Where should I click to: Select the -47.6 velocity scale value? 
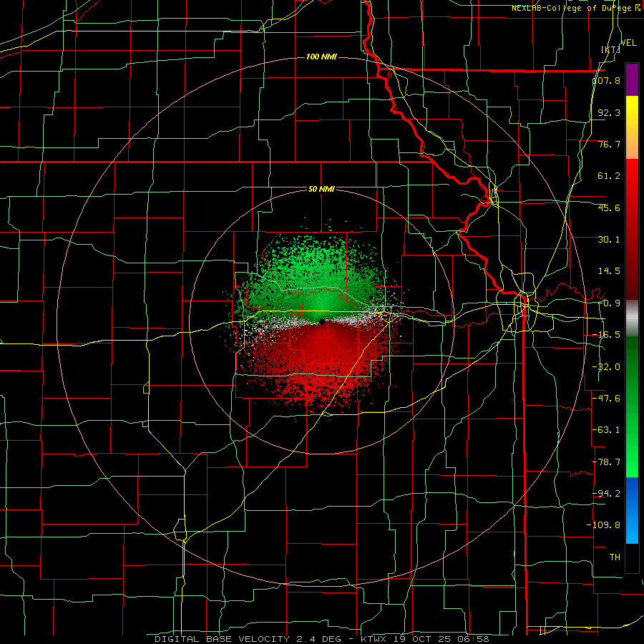coord(607,399)
